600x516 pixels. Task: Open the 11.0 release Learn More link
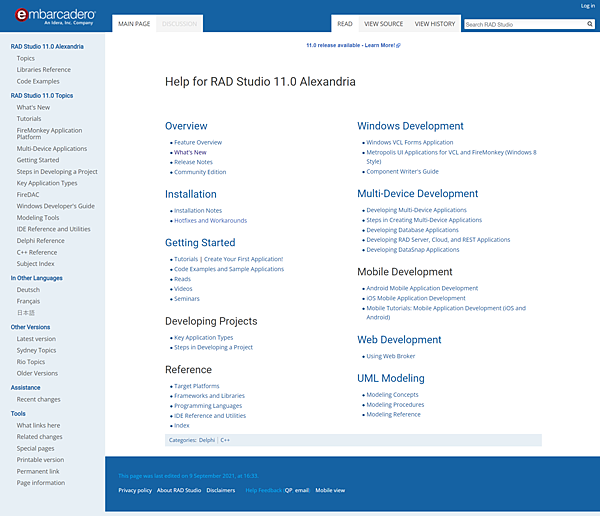pos(353,45)
